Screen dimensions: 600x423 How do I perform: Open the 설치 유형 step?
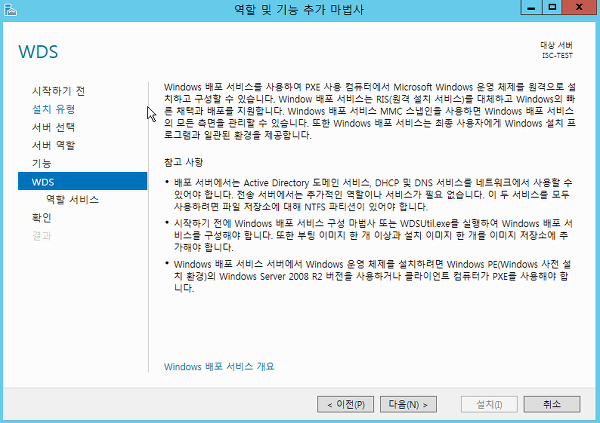(x=54, y=109)
